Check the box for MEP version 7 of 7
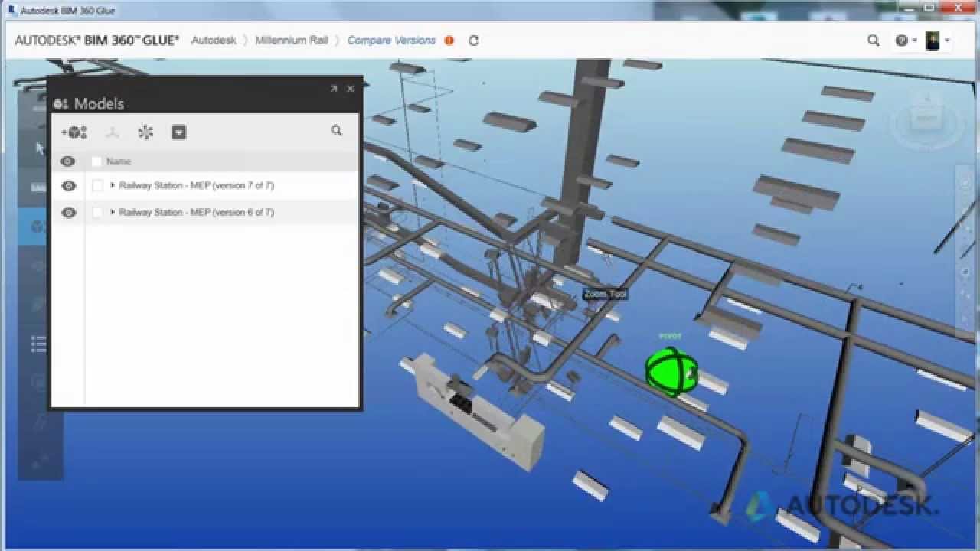980x551 pixels. (97, 185)
